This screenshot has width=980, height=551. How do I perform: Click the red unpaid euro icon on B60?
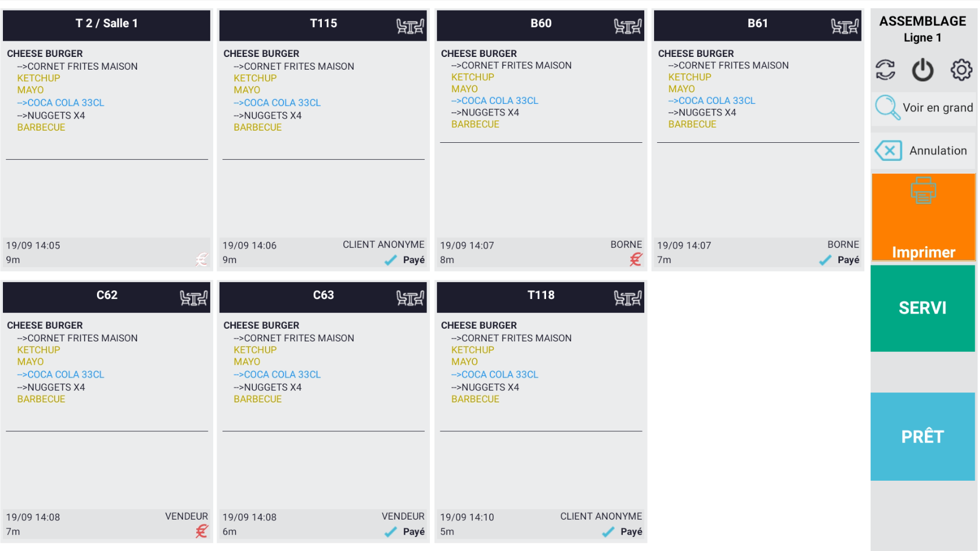tap(636, 260)
